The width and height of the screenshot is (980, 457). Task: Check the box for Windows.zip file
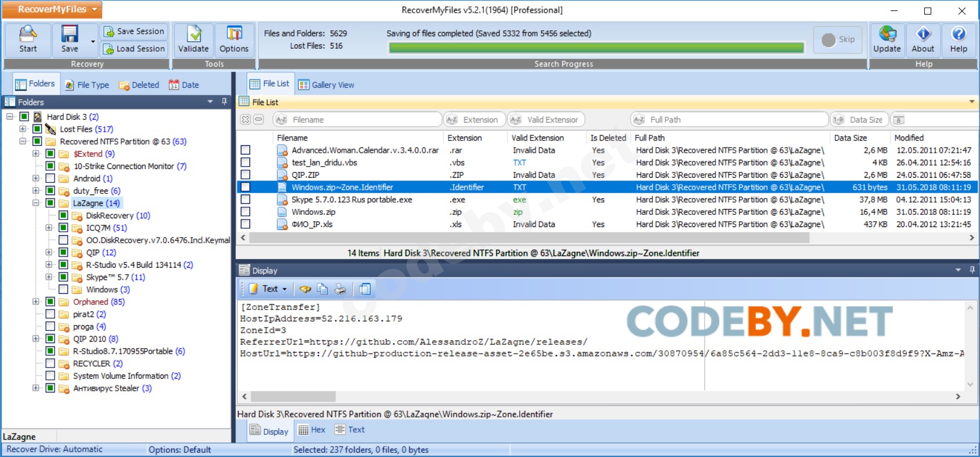(245, 212)
